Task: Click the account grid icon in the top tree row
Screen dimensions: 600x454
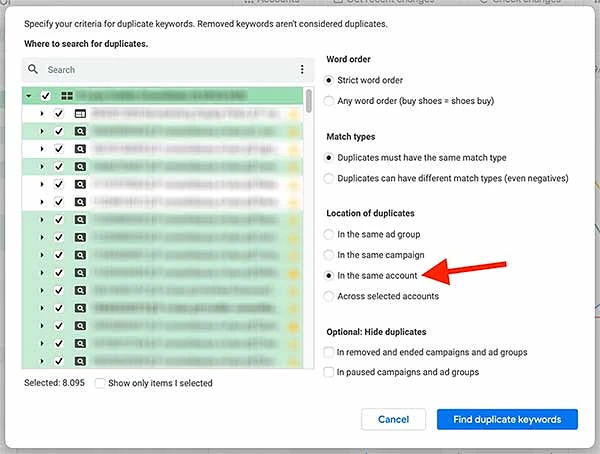Action: coord(67,96)
